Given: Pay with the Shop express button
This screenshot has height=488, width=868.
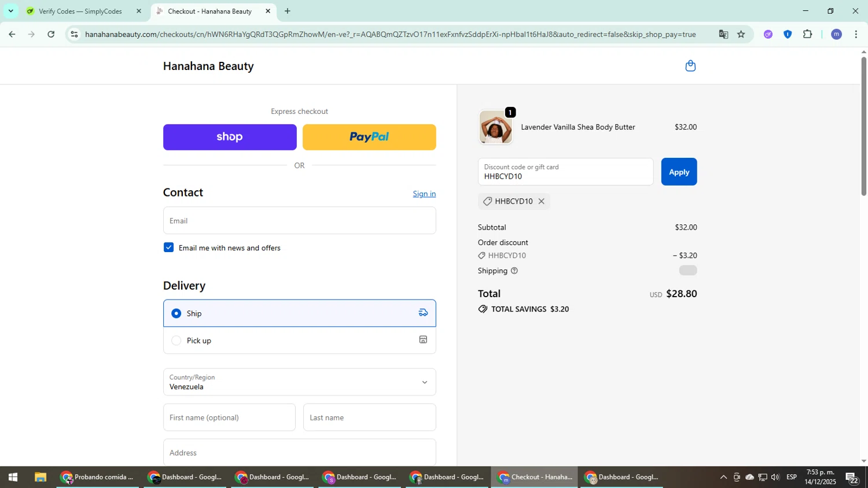Looking at the screenshot, I should 230,137.
